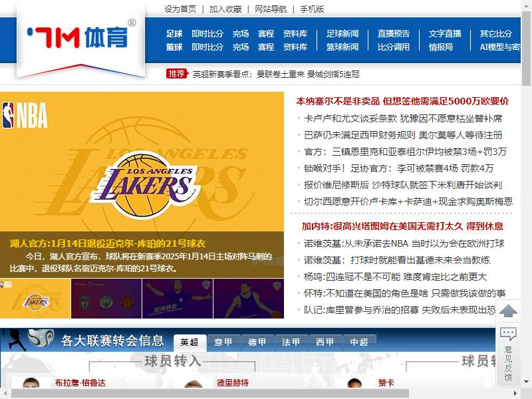Switch to the 中超 tab
Screen dimensions: 532x399
point(359,342)
